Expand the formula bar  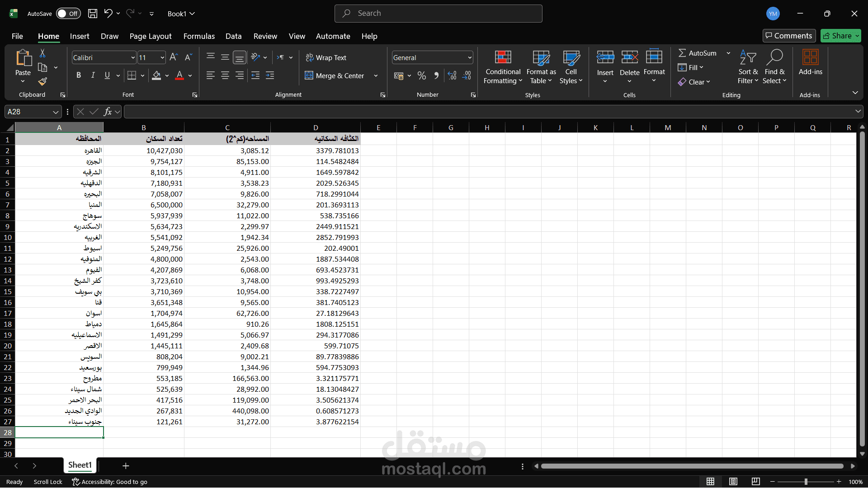tap(858, 111)
